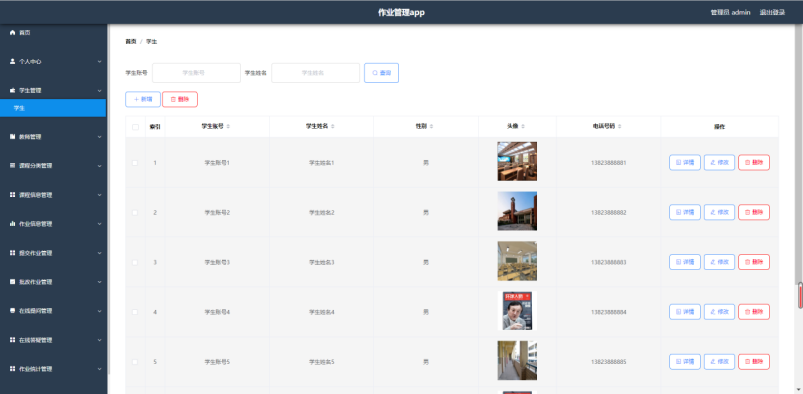Click the home icon beside 首页

[13, 32]
